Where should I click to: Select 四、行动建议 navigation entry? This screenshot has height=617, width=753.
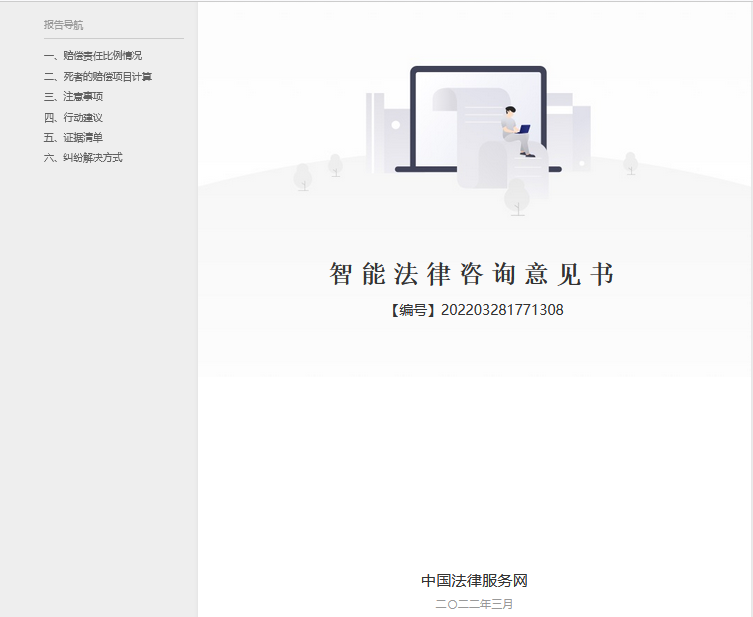pos(73,117)
